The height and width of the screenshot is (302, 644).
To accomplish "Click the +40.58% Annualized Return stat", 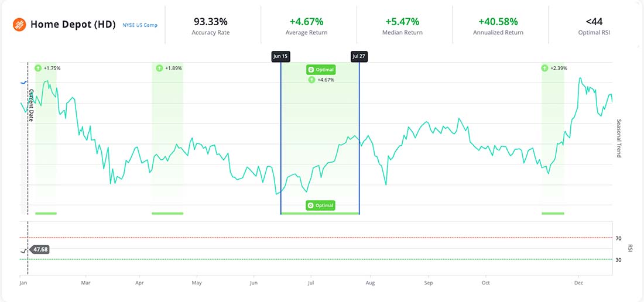I will click(498, 25).
